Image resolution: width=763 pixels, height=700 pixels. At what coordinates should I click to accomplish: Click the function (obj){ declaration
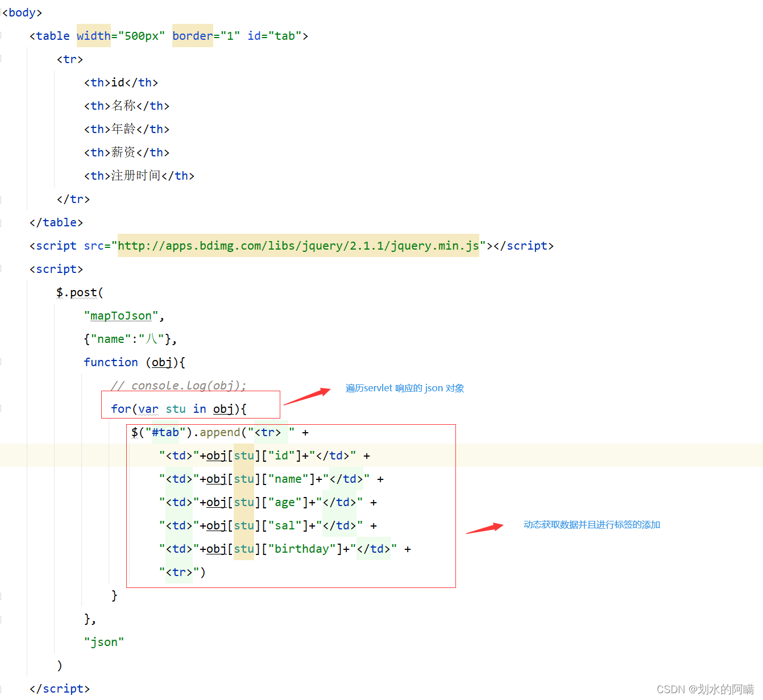click(135, 362)
